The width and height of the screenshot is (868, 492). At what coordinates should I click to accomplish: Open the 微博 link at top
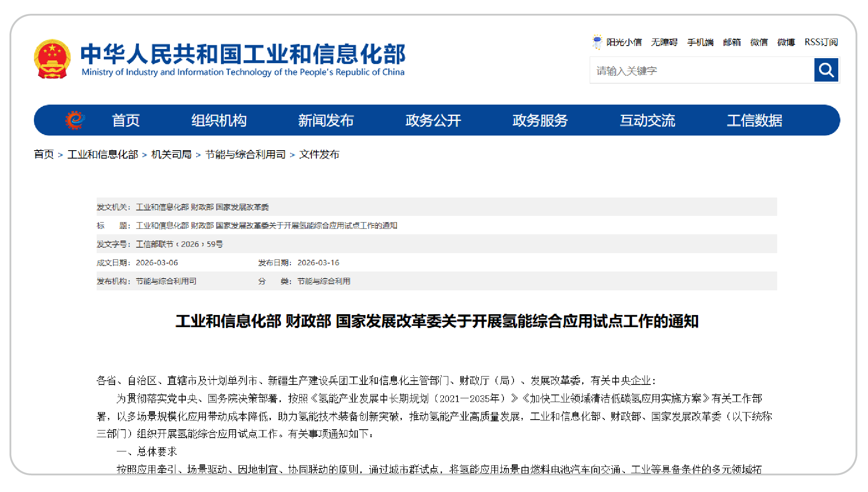coord(786,42)
